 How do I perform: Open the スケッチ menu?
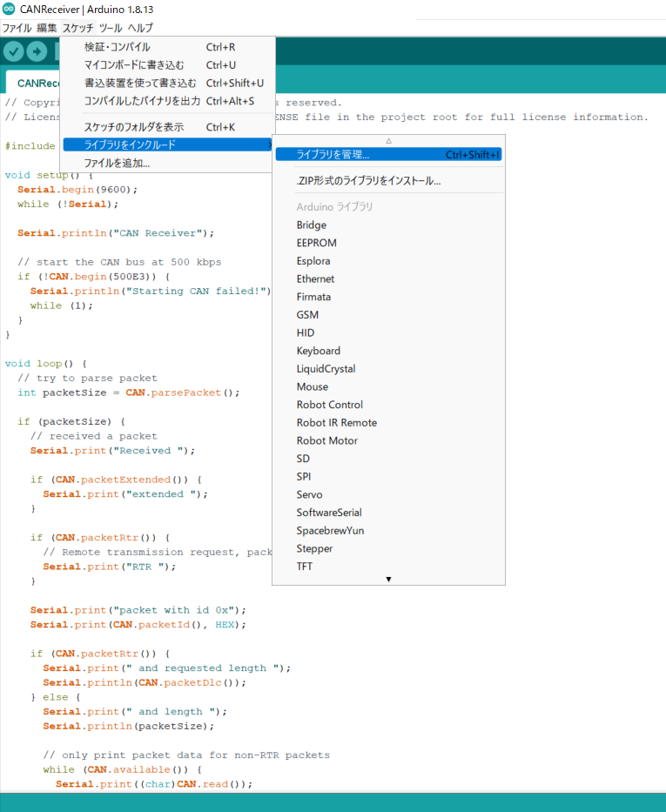pyautogui.click(x=78, y=28)
